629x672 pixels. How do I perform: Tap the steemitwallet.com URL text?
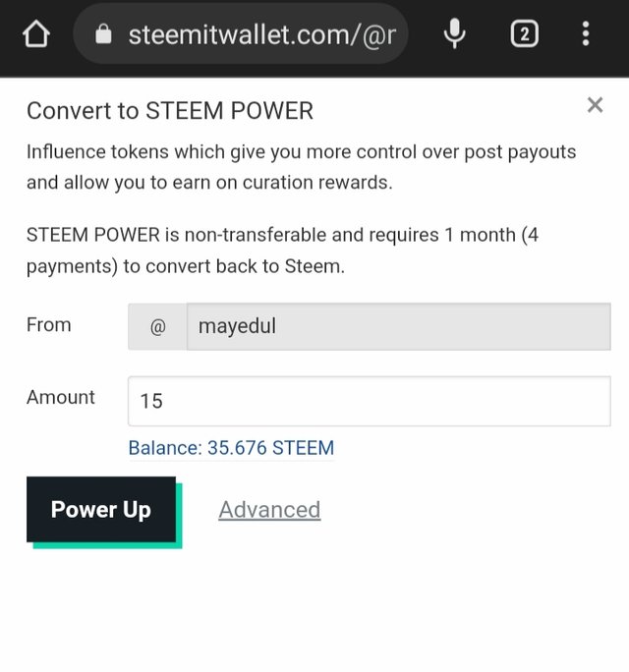[x=260, y=35]
